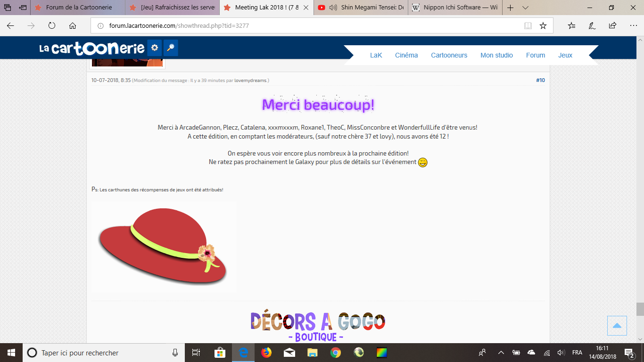Mute the Shin Megami Tensei tab audio
This screenshot has width=644, height=362.
(333, 8)
